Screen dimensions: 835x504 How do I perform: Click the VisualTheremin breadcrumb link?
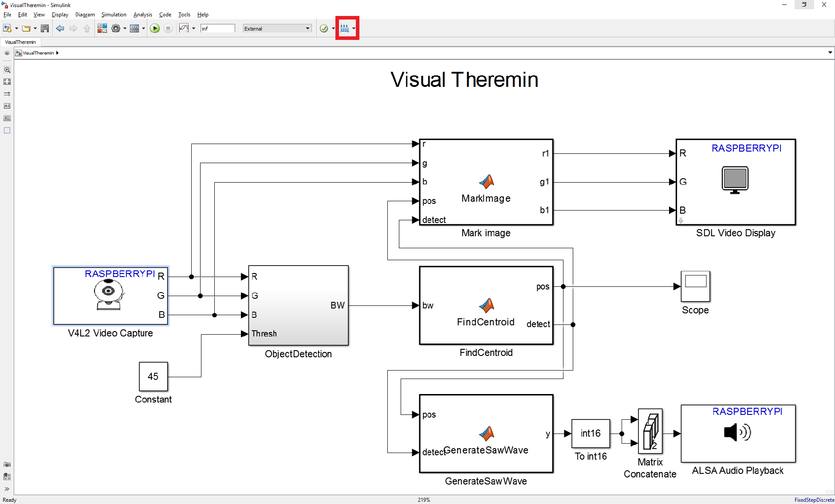(38, 53)
